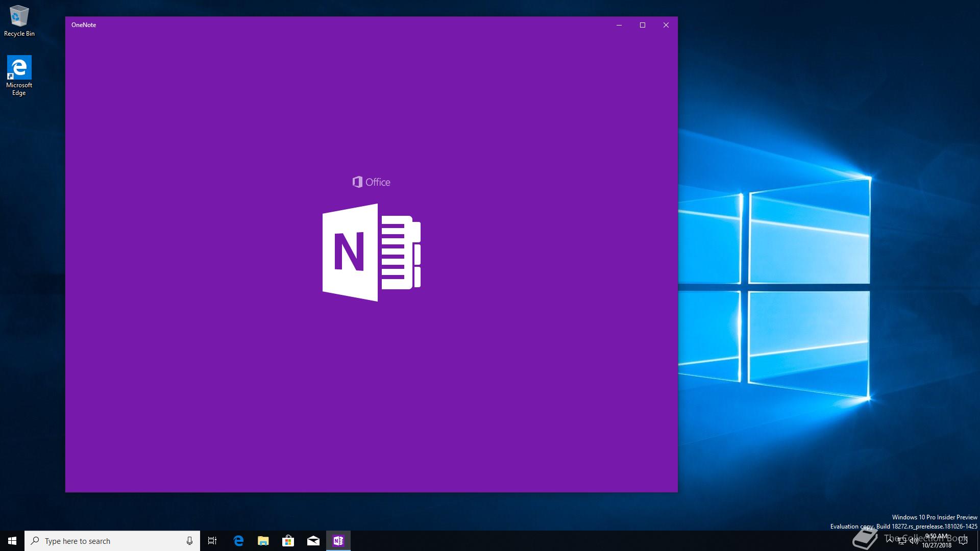The width and height of the screenshot is (980, 551).
Task: Open the Recycle Bin desktop icon
Action: pos(19,21)
